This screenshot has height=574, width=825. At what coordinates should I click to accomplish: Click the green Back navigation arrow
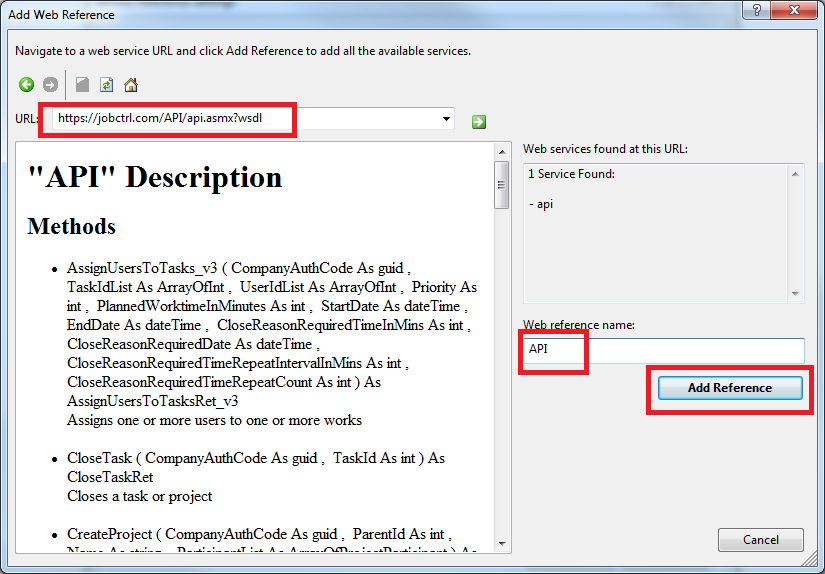(26, 85)
